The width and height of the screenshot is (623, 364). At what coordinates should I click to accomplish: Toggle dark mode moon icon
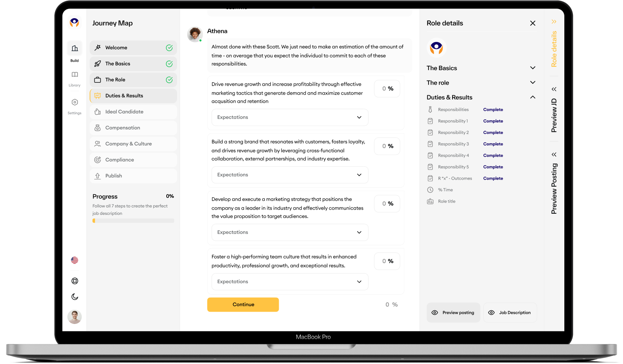75,296
